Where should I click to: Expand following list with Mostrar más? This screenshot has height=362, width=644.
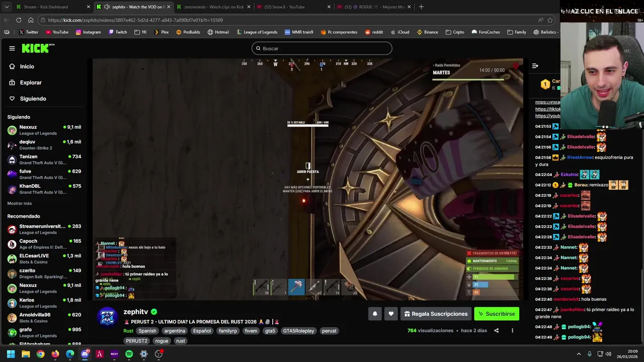coord(20,203)
